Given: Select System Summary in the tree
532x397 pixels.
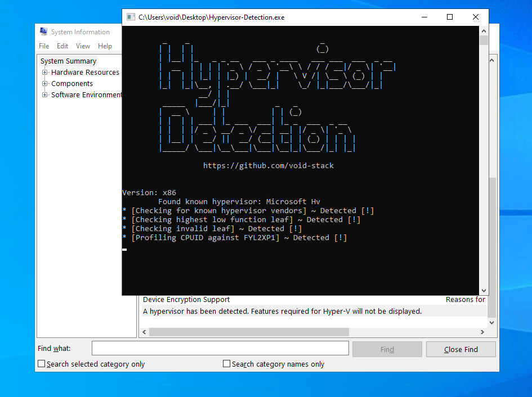Looking at the screenshot, I should (x=68, y=61).
